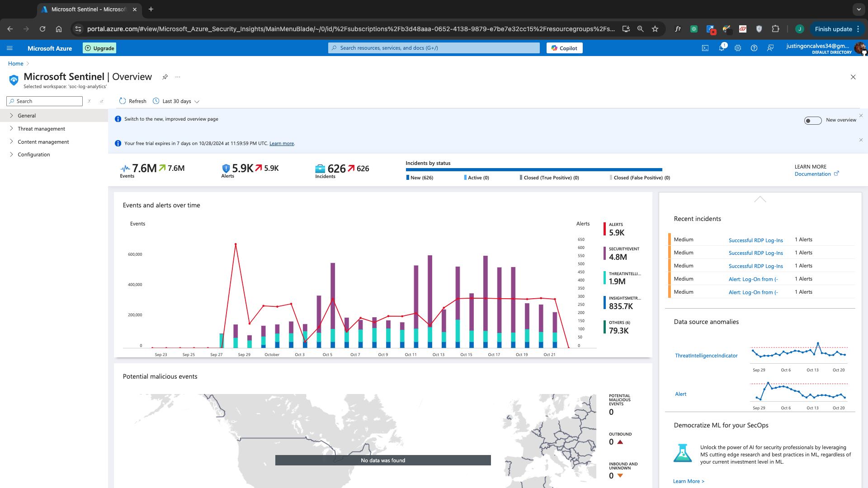868x488 pixels.
Task: Open the first Successful RDP Log-Ins incident
Action: coord(755,240)
